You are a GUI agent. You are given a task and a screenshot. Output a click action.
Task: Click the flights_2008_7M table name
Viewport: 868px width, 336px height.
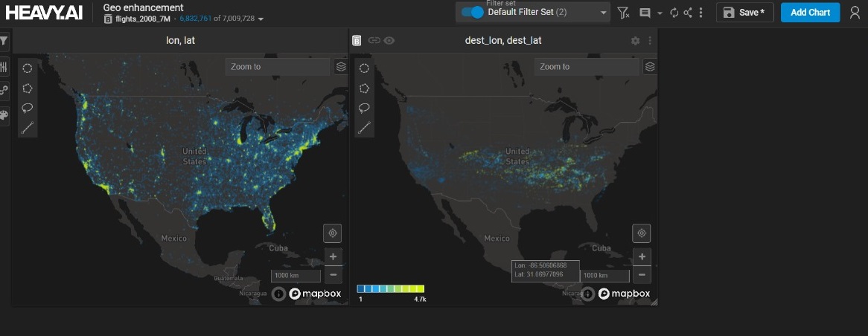[143, 19]
